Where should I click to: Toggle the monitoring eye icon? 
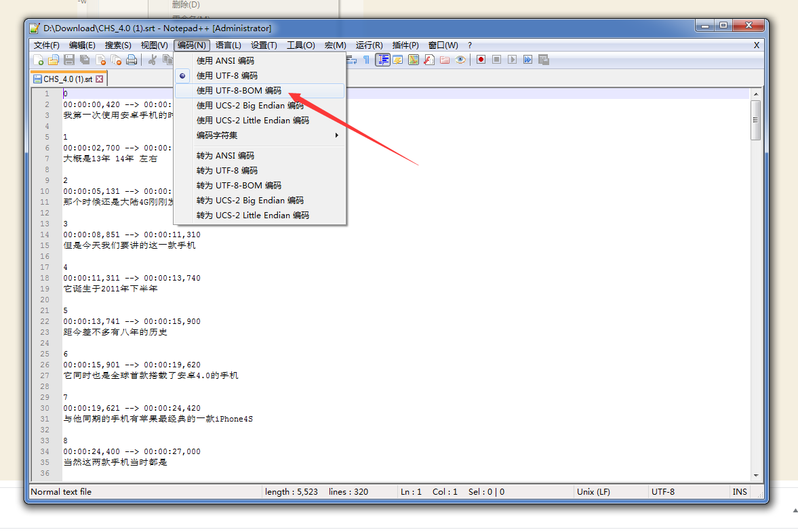point(460,60)
